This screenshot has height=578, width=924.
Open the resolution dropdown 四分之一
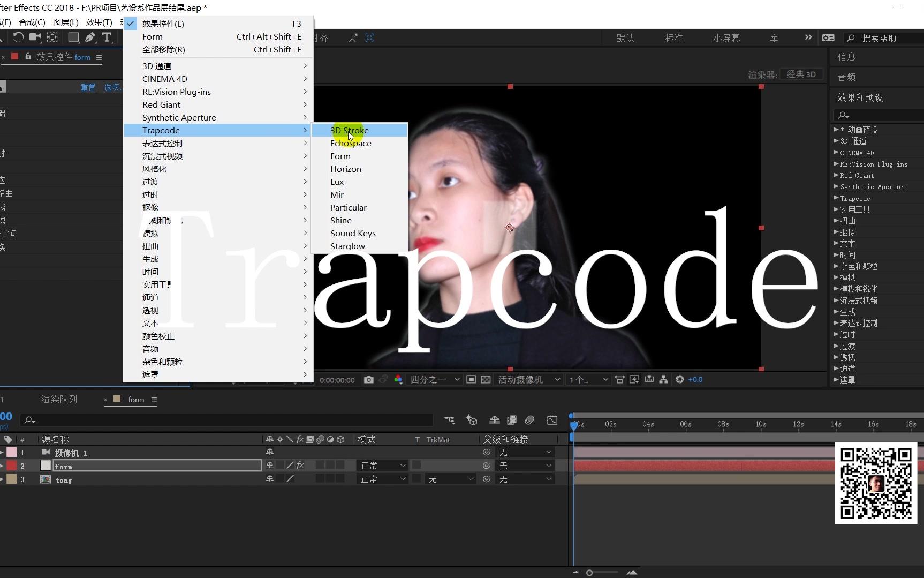click(x=435, y=379)
